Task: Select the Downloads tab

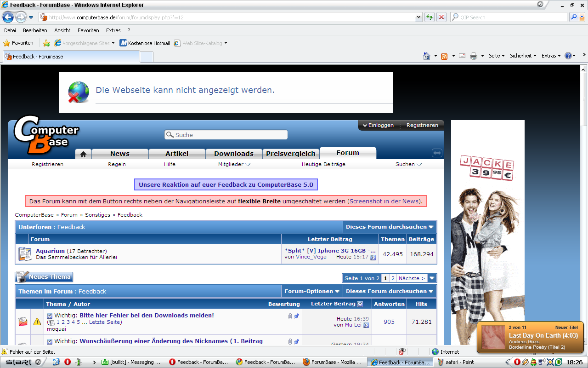Action: point(234,154)
